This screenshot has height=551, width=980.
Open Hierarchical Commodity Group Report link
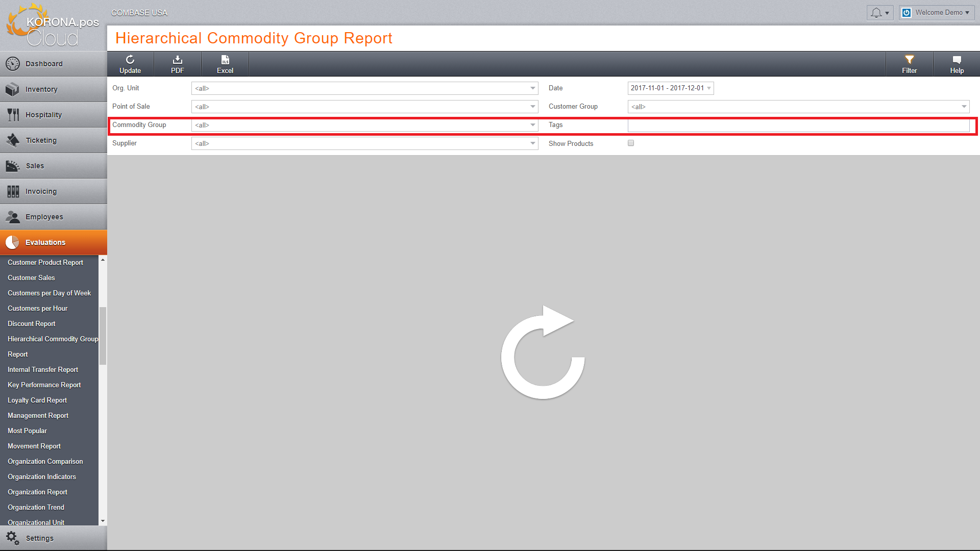coord(53,346)
